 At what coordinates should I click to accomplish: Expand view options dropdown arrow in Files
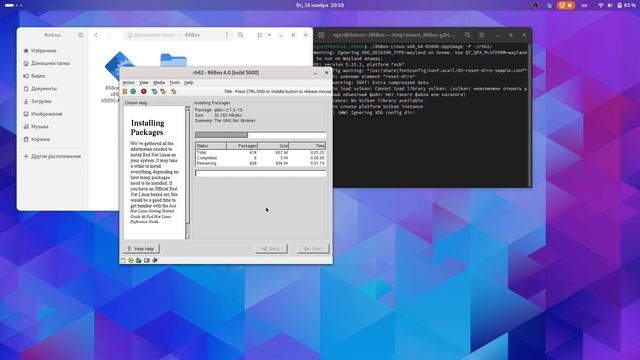pyautogui.click(x=269, y=35)
